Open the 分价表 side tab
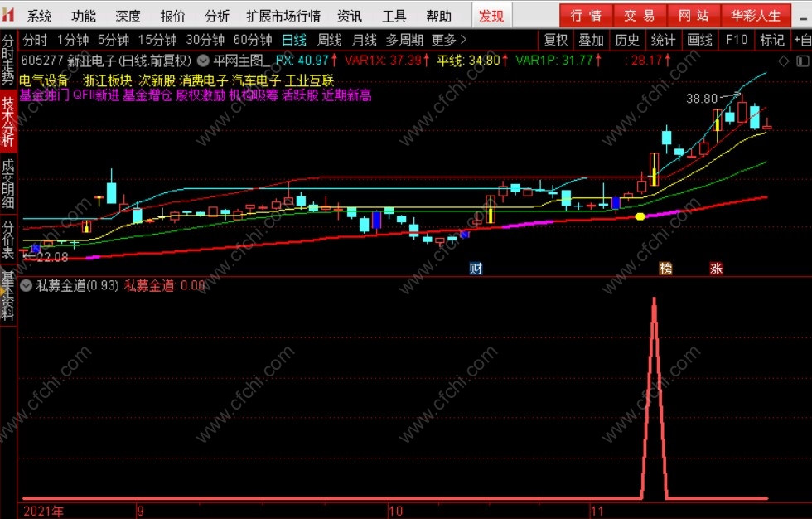Image resolution: width=812 pixels, height=519 pixels. tap(7, 240)
